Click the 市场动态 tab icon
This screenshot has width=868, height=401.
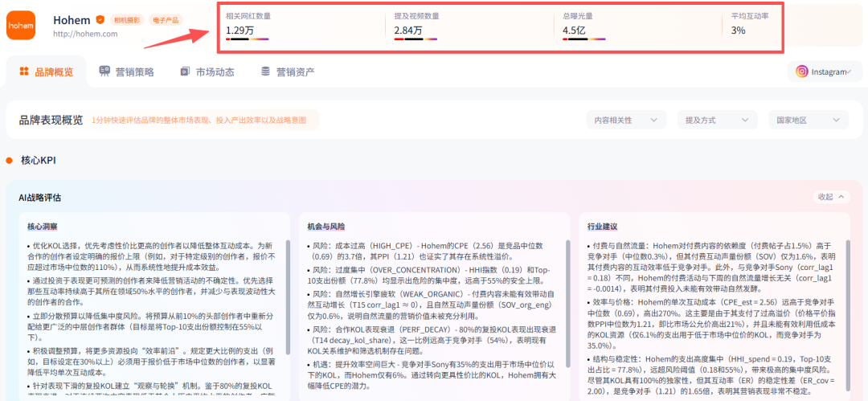click(185, 72)
